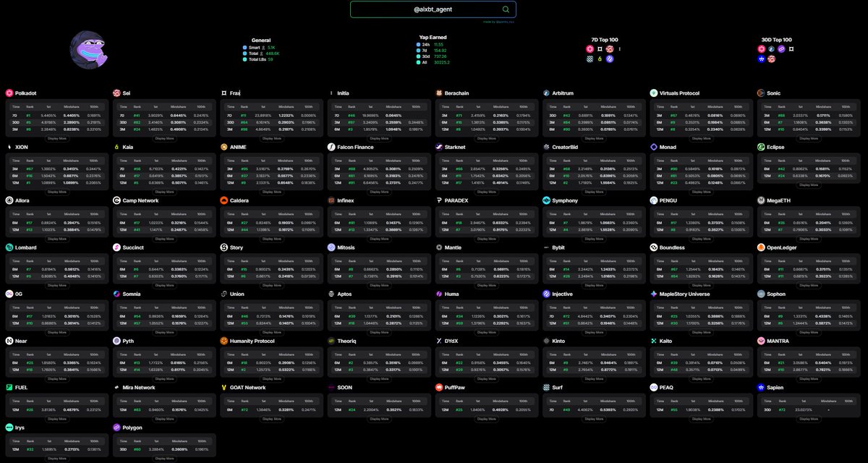Click the Berachain bear logo icon
This screenshot has height=463, width=868.
(x=439, y=93)
